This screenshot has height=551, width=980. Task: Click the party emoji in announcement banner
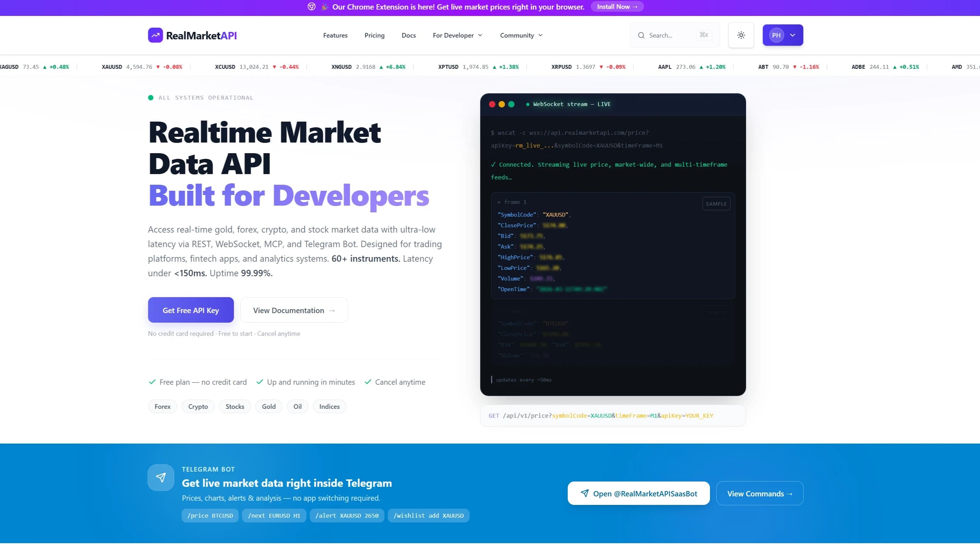tap(325, 7)
